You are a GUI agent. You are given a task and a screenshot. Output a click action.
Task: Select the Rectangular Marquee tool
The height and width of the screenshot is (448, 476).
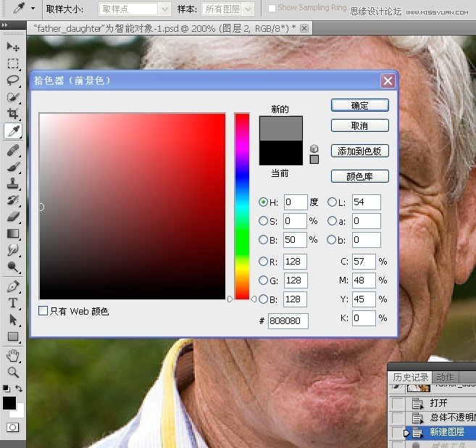pyautogui.click(x=13, y=64)
